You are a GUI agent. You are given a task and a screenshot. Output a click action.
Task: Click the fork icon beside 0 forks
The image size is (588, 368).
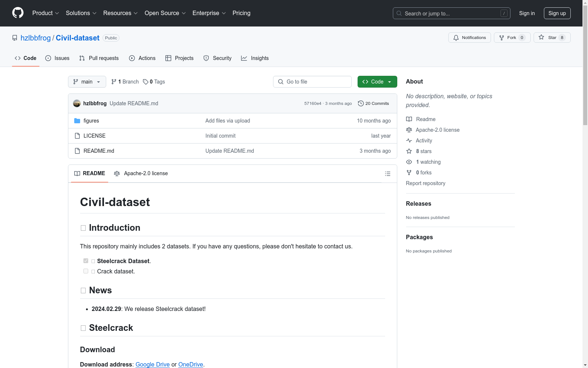pos(409,173)
